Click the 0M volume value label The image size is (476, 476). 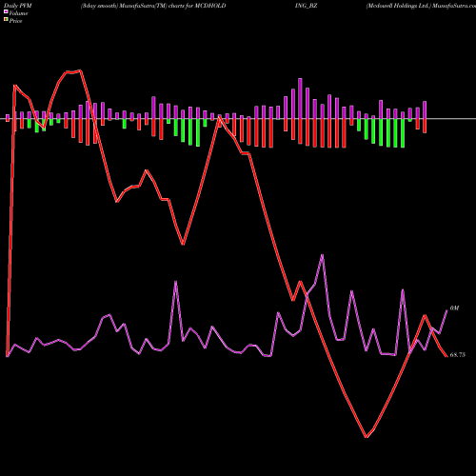(x=454, y=308)
